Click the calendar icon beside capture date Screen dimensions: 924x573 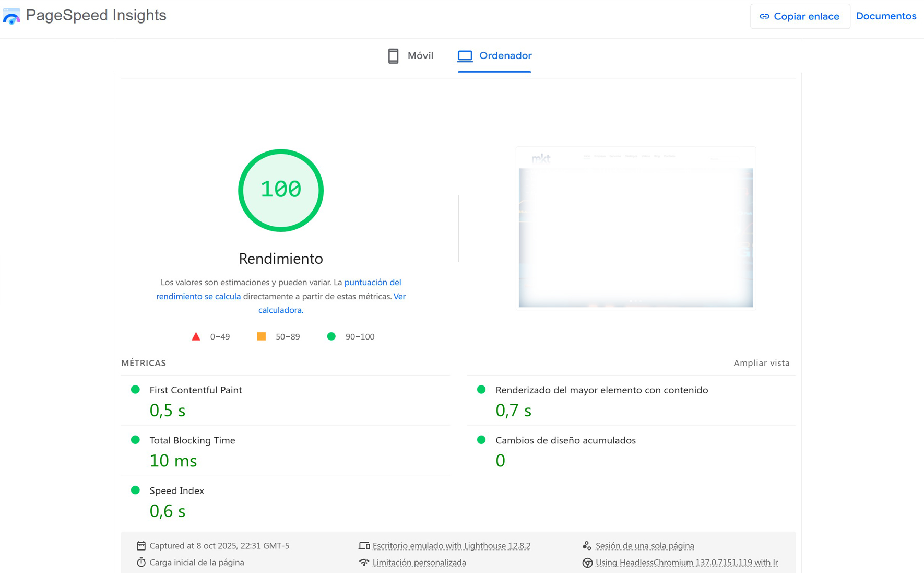tap(141, 546)
